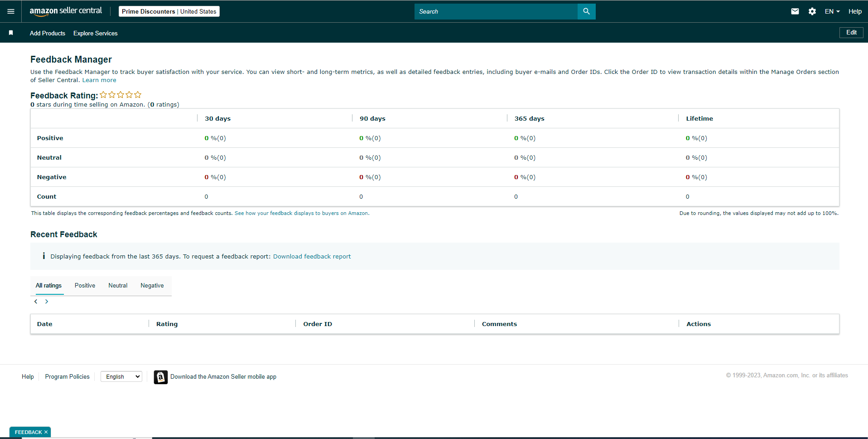Open Explore Services menu item

96,33
